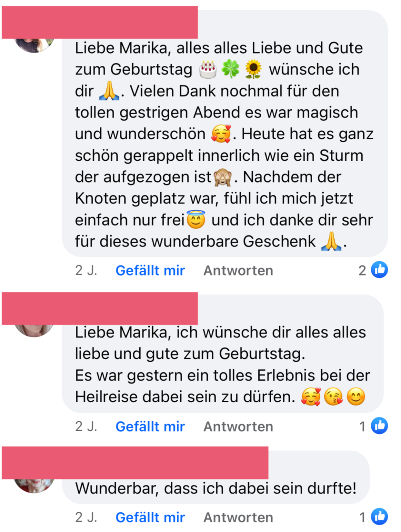Click third commenter's profile picture
This screenshot has width=401, height=532.
pyautogui.click(x=34, y=485)
